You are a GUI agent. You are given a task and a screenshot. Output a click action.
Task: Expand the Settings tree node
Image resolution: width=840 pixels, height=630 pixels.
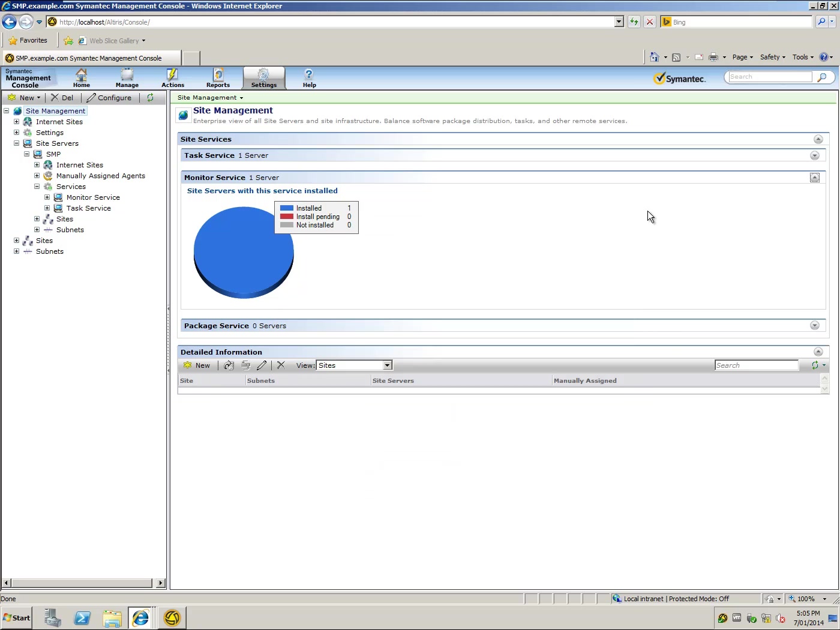click(x=16, y=132)
